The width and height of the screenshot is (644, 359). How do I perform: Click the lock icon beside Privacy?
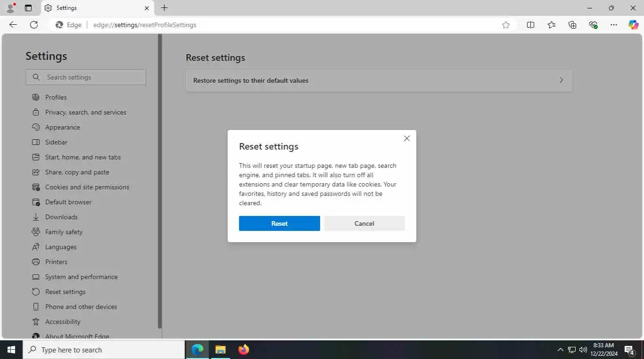click(36, 112)
